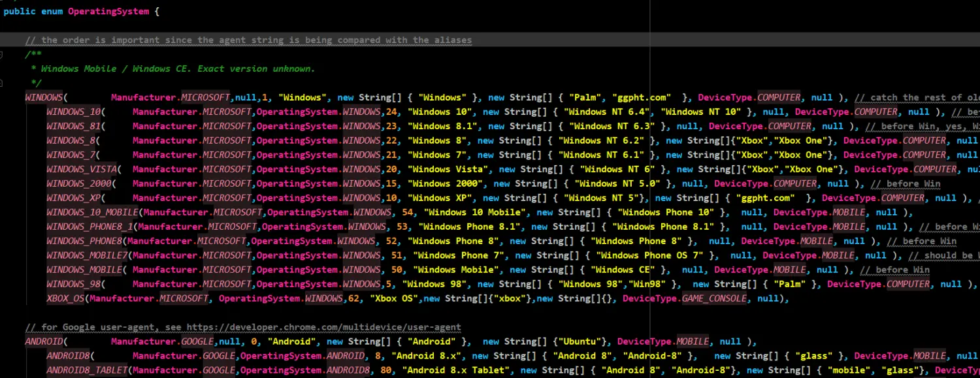Select the WINDOWS_MOBILE7 enum constant
980x378 pixels.
tap(88, 255)
